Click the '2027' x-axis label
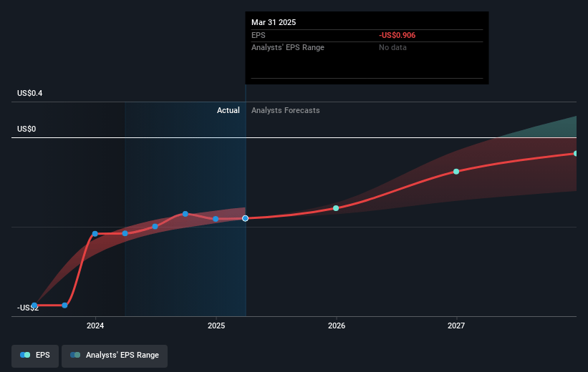This screenshot has width=588, height=372. [x=456, y=326]
